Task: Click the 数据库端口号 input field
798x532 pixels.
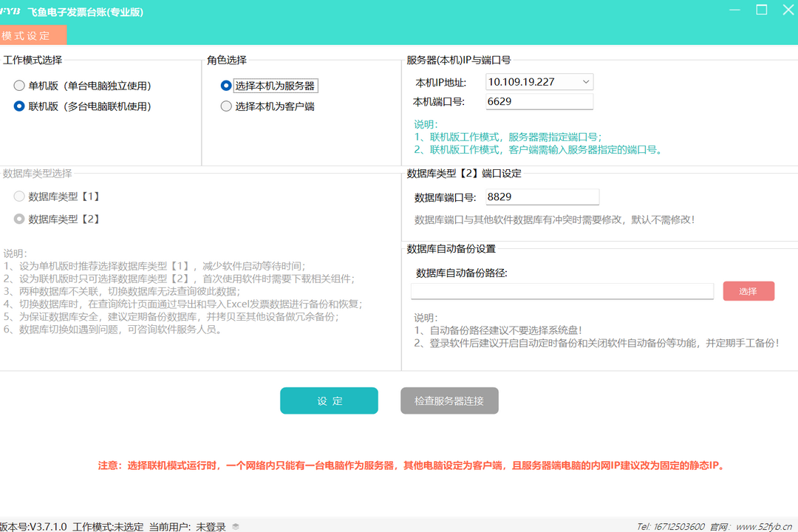Action: pos(542,197)
